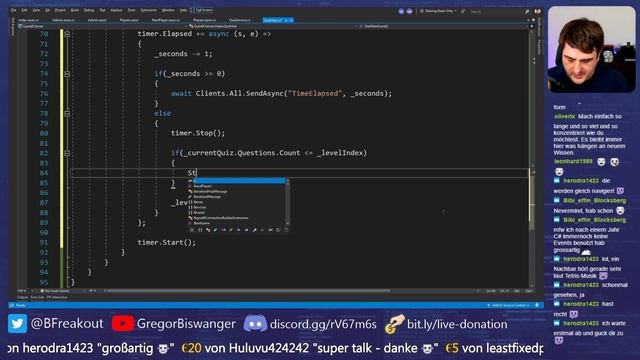The width and height of the screenshot is (640, 360).
Task: Click the YouTube logo icon
Action: (122, 324)
